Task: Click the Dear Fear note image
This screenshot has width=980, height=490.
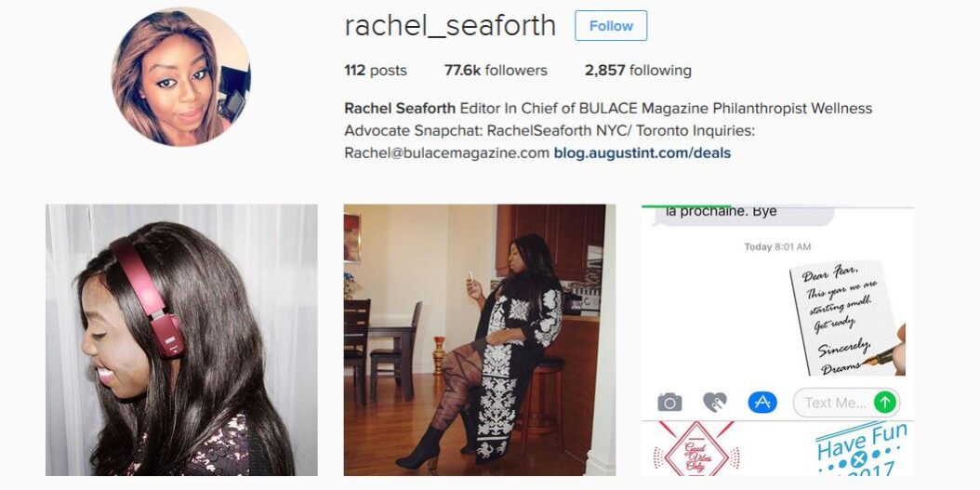Action: 847,317
